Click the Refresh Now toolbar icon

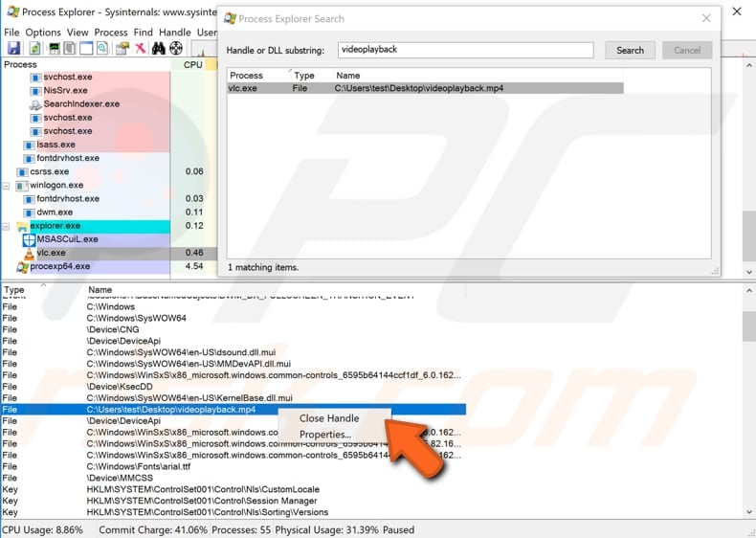pos(34,48)
